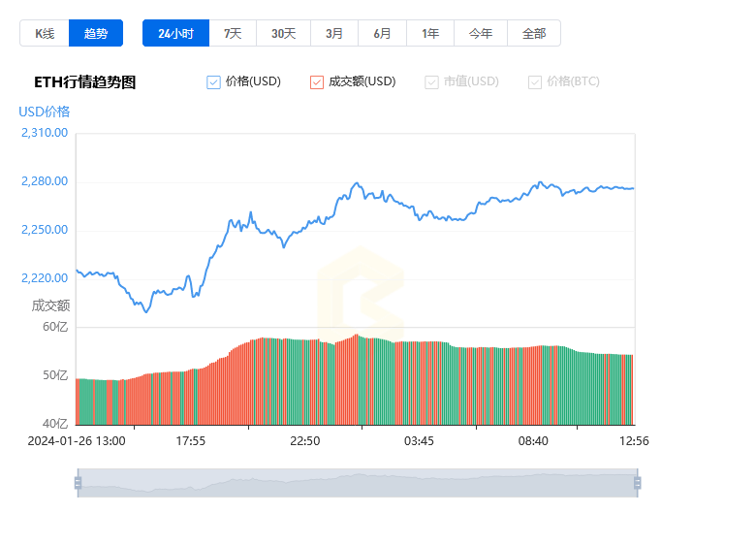
Task: Show the 7天 price range
Action: click(233, 33)
